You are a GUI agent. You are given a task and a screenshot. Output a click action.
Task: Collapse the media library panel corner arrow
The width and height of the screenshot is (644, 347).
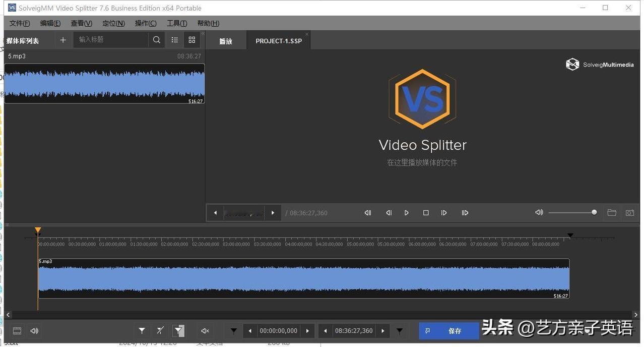(203, 34)
